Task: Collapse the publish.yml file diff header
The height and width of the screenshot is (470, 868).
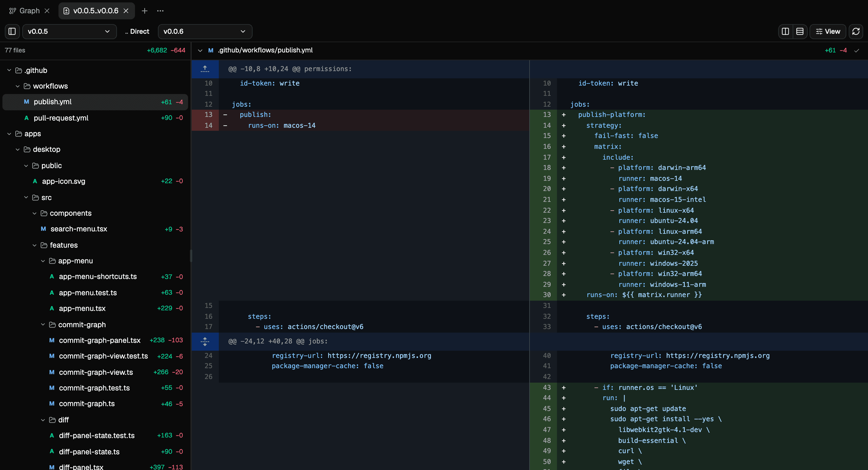Action: (x=200, y=51)
